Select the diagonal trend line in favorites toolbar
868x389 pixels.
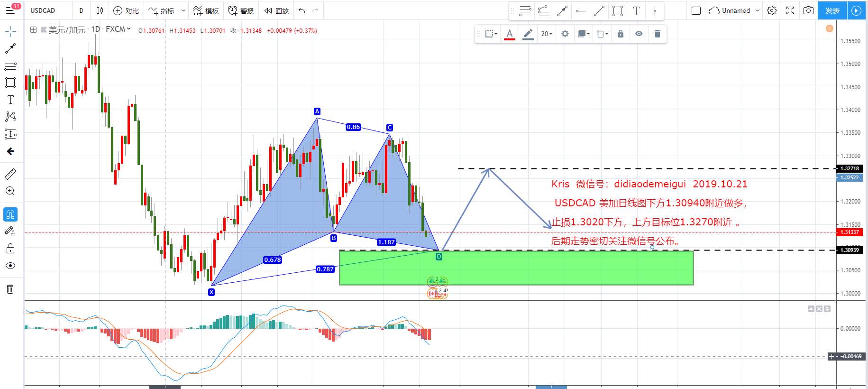(x=599, y=11)
